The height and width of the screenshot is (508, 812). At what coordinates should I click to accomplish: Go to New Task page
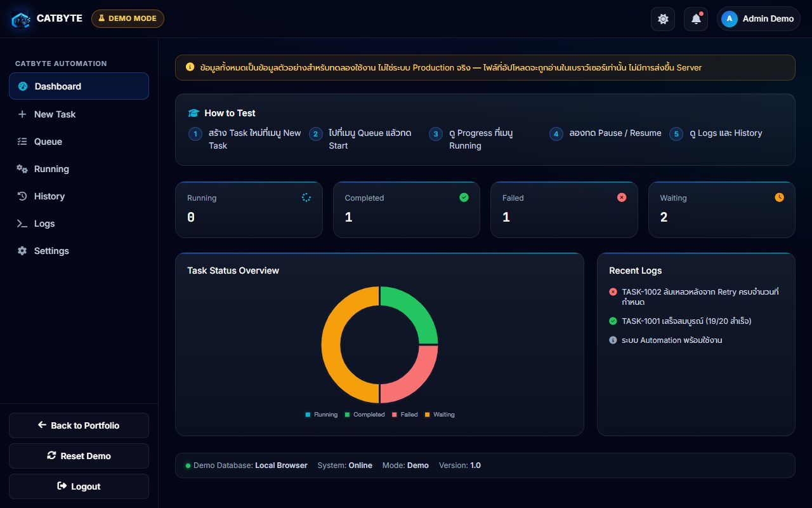coord(79,114)
